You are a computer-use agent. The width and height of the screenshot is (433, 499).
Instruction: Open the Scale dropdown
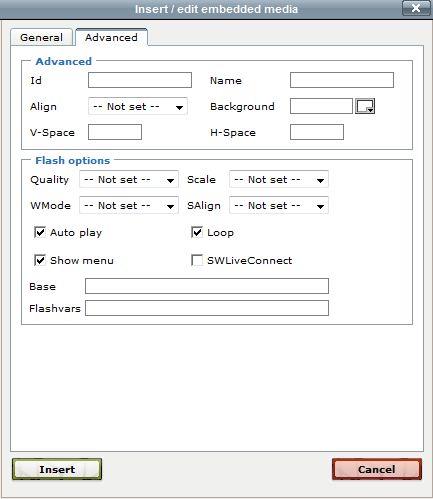[279, 179]
